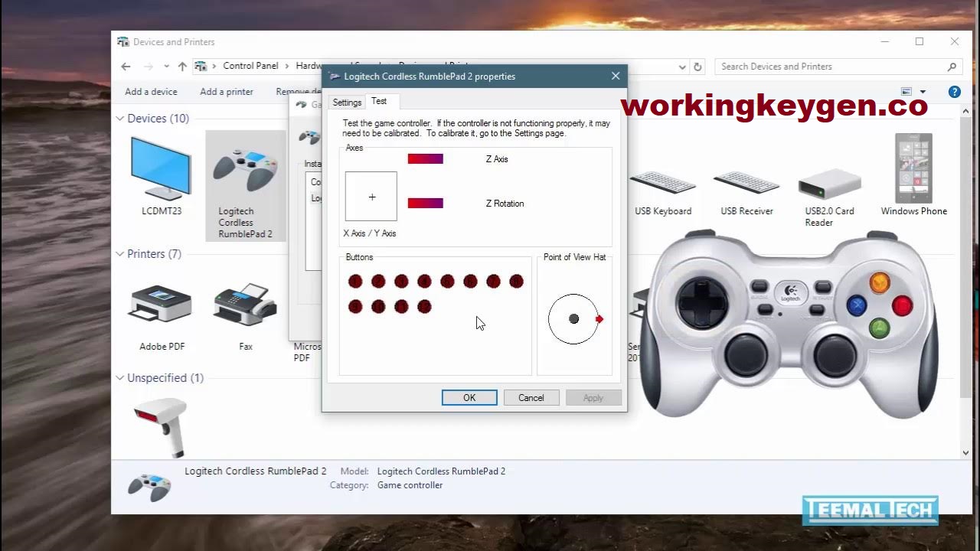Screen dimensions: 980x551
Task: Click the OK button
Action: 469,397
